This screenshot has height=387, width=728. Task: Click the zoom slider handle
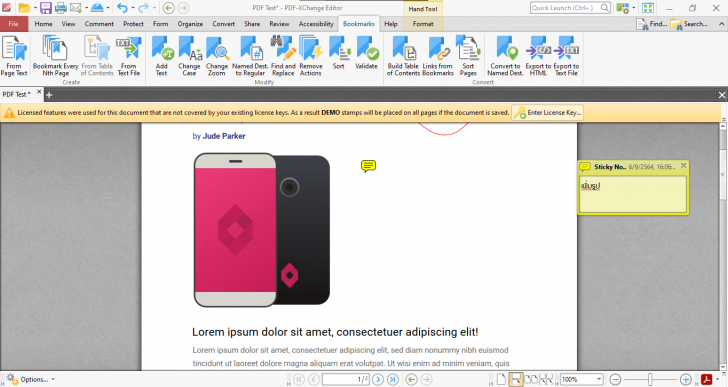(x=650, y=380)
